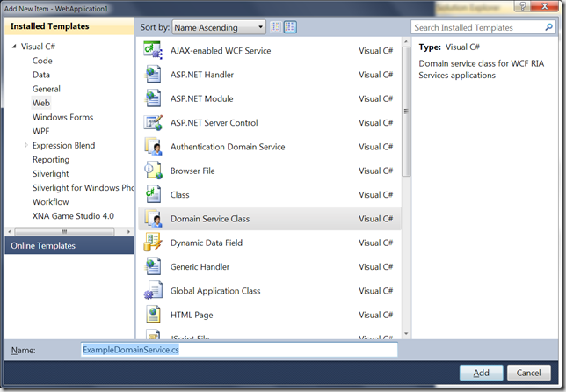This screenshot has height=392, width=566.
Task: Select the ASP.NET Handler text label
Action: pyautogui.click(x=202, y=75)
